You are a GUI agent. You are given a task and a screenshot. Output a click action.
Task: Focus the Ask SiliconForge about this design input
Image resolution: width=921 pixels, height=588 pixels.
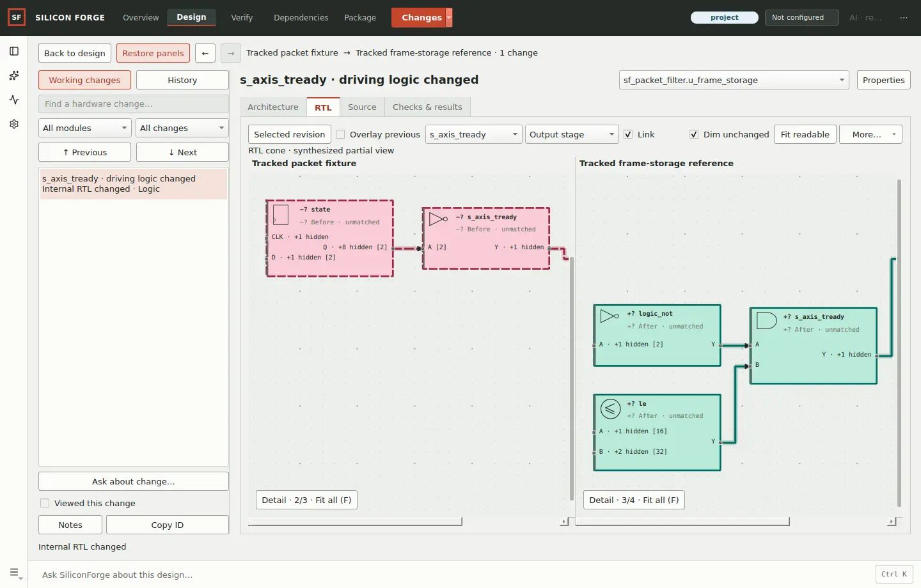[454, 575]
